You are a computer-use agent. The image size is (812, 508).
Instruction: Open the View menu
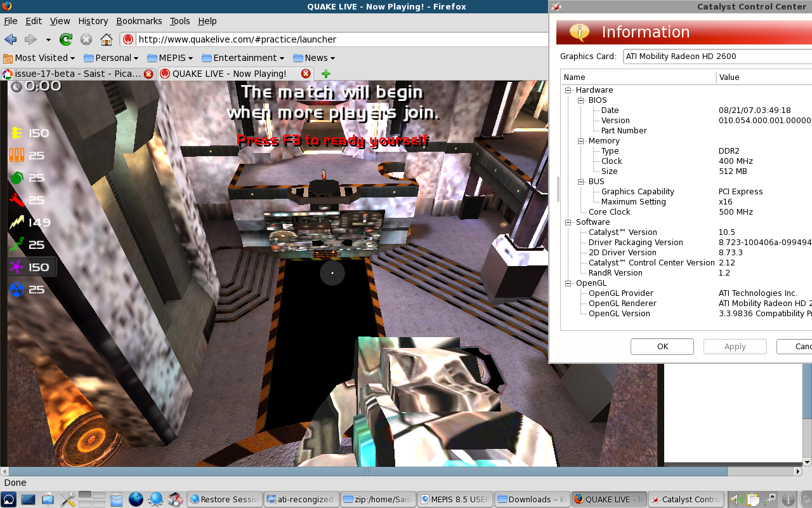60,21
